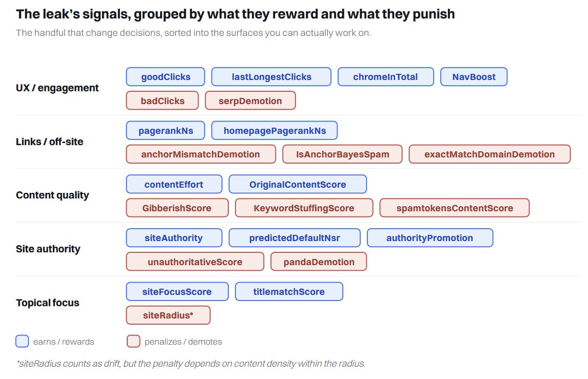The width and height of the screenshot is (588, 379).
Task: Click the exactMatchDomainDemotion tag
Action: pos(489,154)
